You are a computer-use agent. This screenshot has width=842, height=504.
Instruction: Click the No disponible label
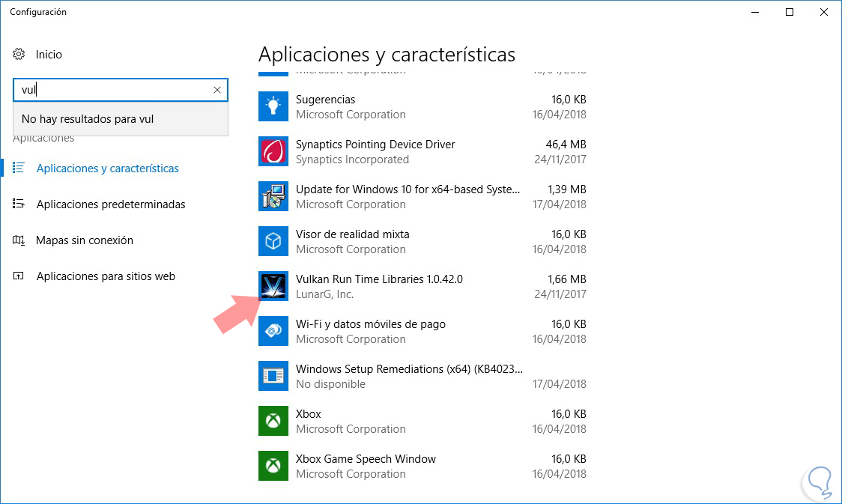pos(330,383)
